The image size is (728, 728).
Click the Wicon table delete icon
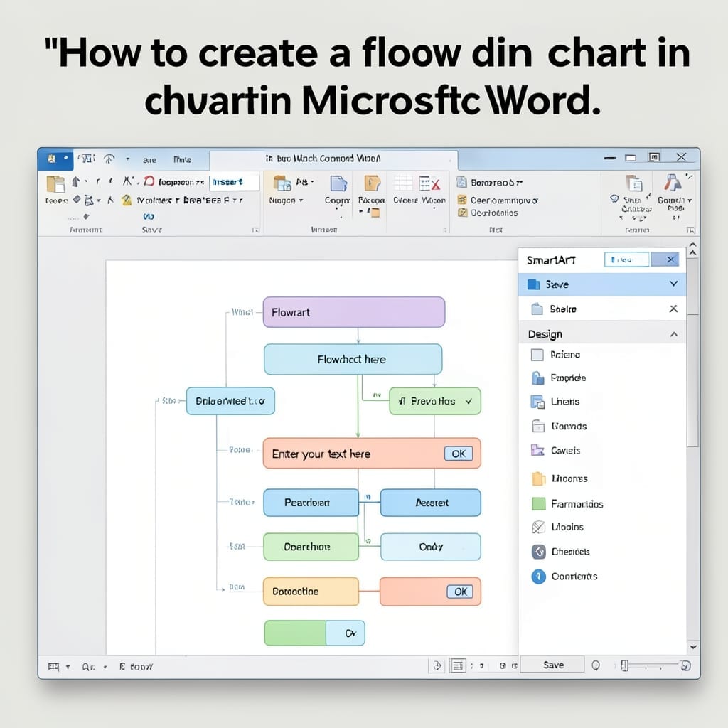click(429, 183)
